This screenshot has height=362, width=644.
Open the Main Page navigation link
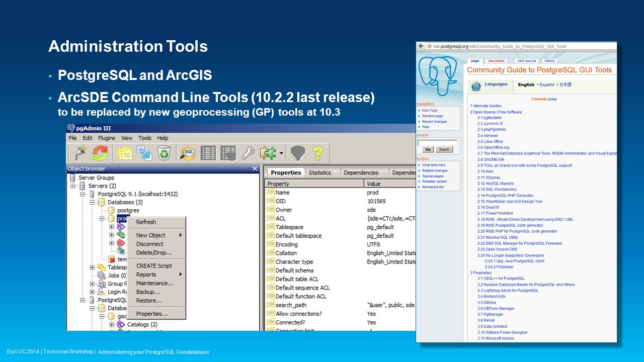(x=430, y=111)
